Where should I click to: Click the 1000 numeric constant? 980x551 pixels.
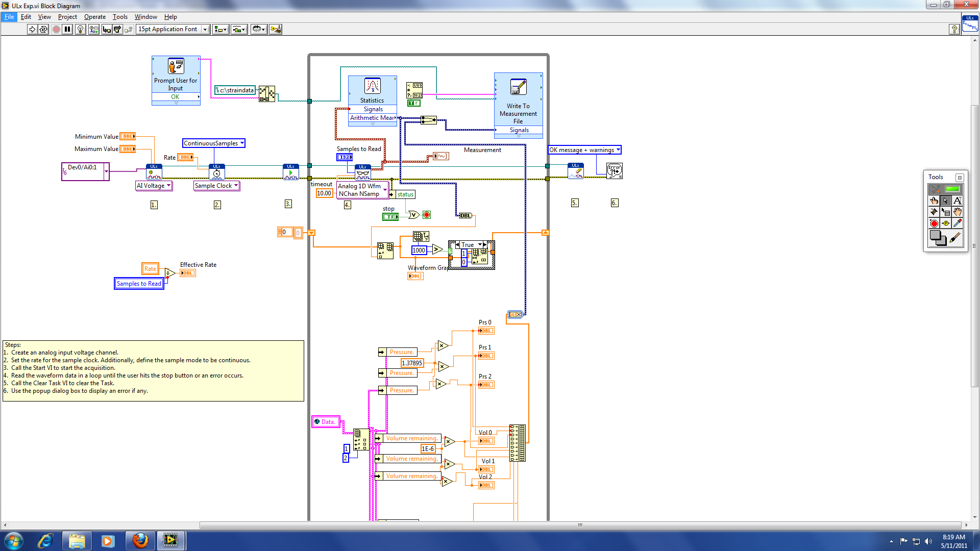coord(419,250)
